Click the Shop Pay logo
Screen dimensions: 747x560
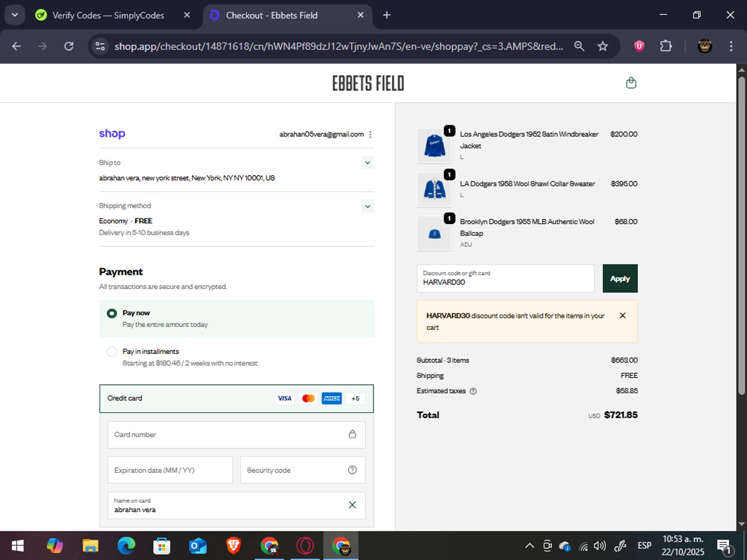(x=112, y=133)
